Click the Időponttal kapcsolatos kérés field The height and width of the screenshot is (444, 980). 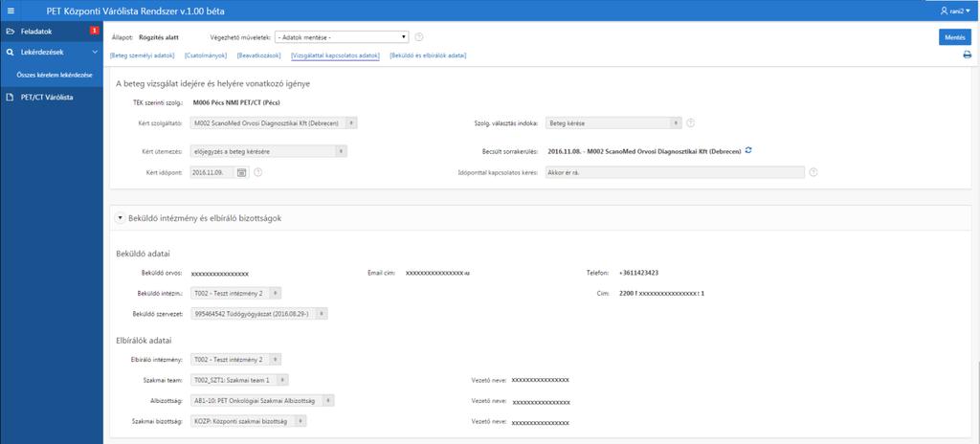click(x=675, y=172)
